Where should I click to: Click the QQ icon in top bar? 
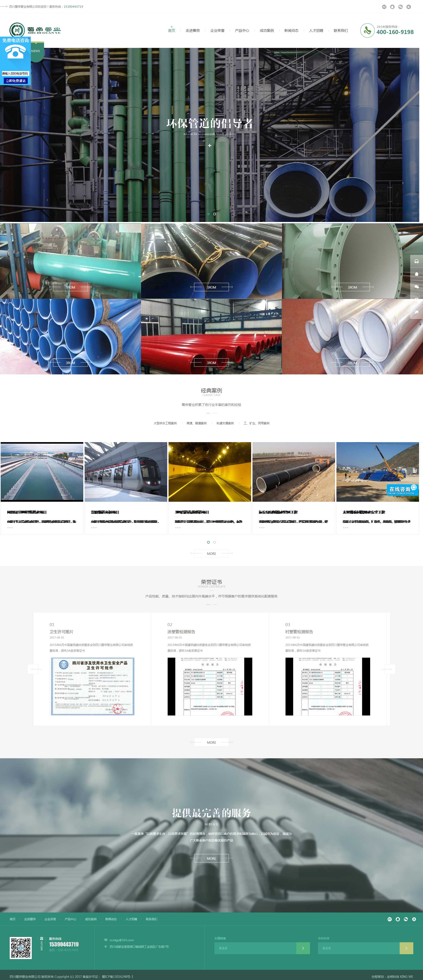pos(392,7)
